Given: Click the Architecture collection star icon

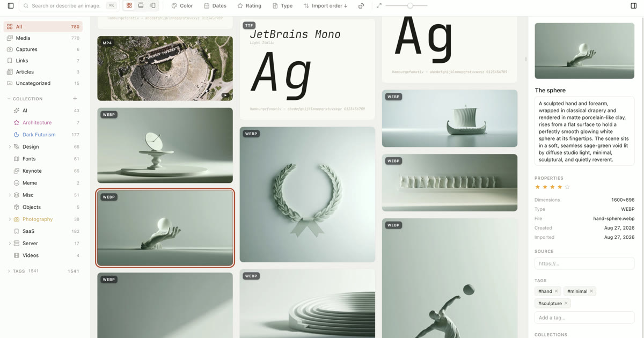Looking at the screenshot, I should tap(17, 122).
